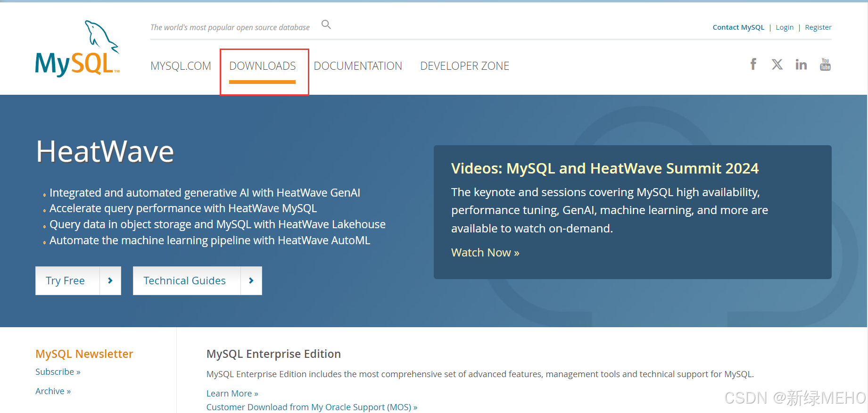Click the MySQL Enterprise Edition heading

[x=273, y=354]
